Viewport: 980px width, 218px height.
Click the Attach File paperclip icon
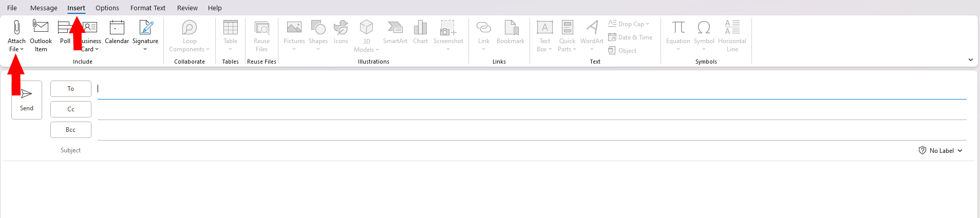[x=16, y=28]
